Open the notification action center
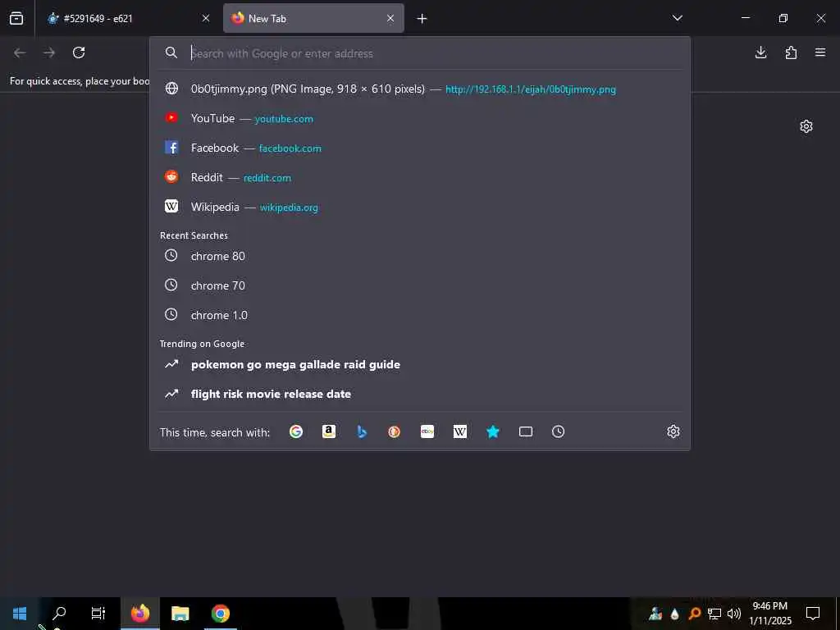 coord(813,614)
